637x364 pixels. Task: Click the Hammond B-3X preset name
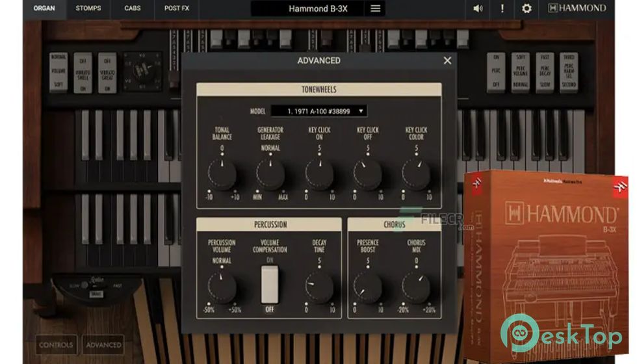click(318, 8)
